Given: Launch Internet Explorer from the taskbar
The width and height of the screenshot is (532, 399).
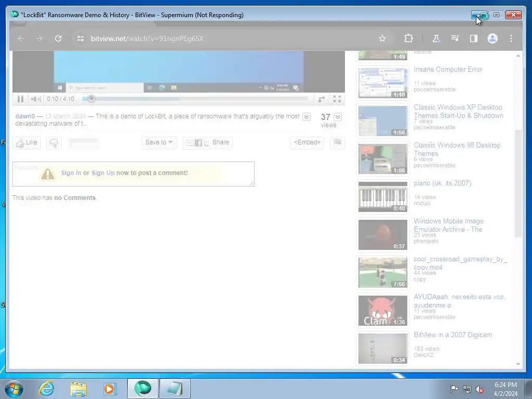Looking at the screenshot, I should coord(46,389).
